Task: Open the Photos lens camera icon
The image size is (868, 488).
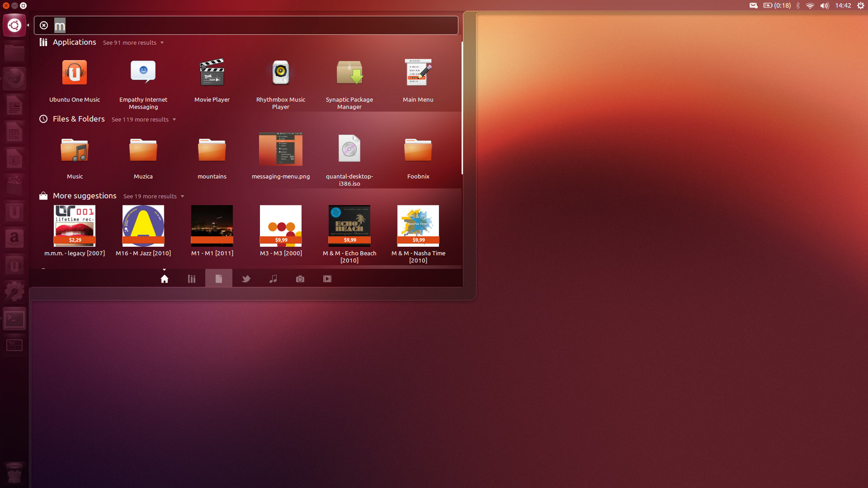Action: tap(300, 278)
